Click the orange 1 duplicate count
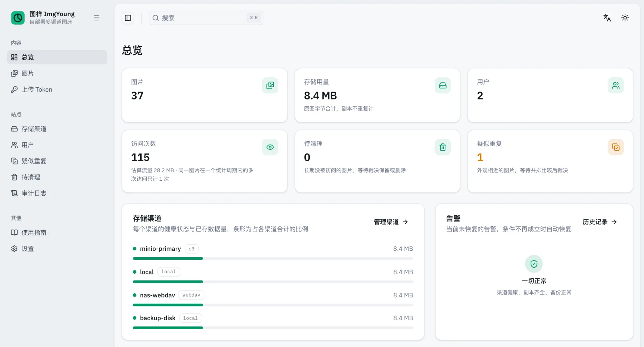 [480, 157]
